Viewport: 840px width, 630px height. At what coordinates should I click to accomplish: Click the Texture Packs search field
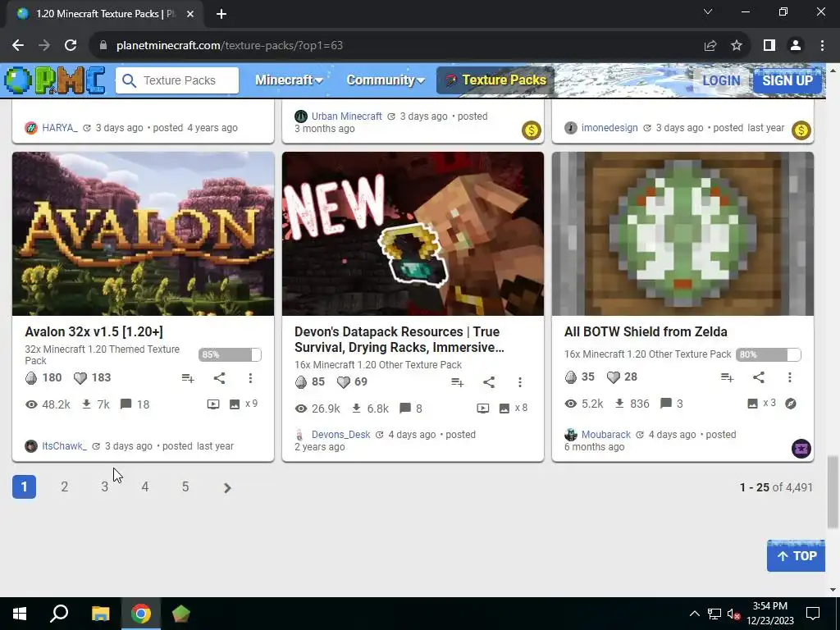point(177,81)
